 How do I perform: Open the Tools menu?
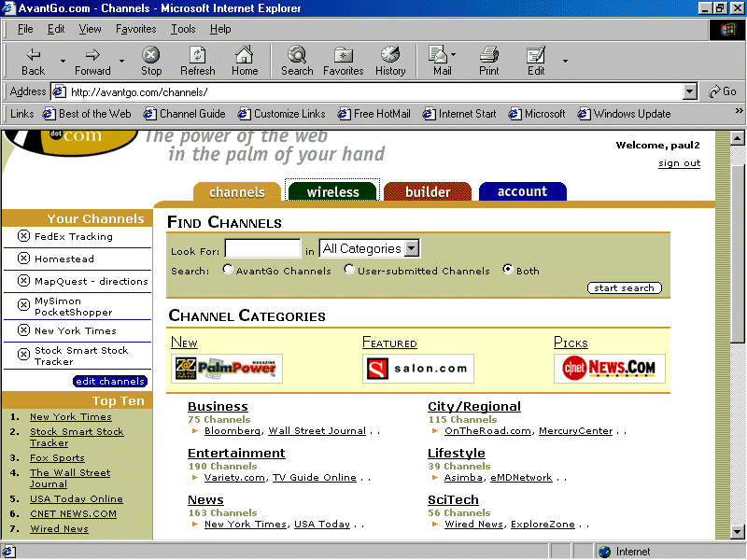[x=183, y=29]
